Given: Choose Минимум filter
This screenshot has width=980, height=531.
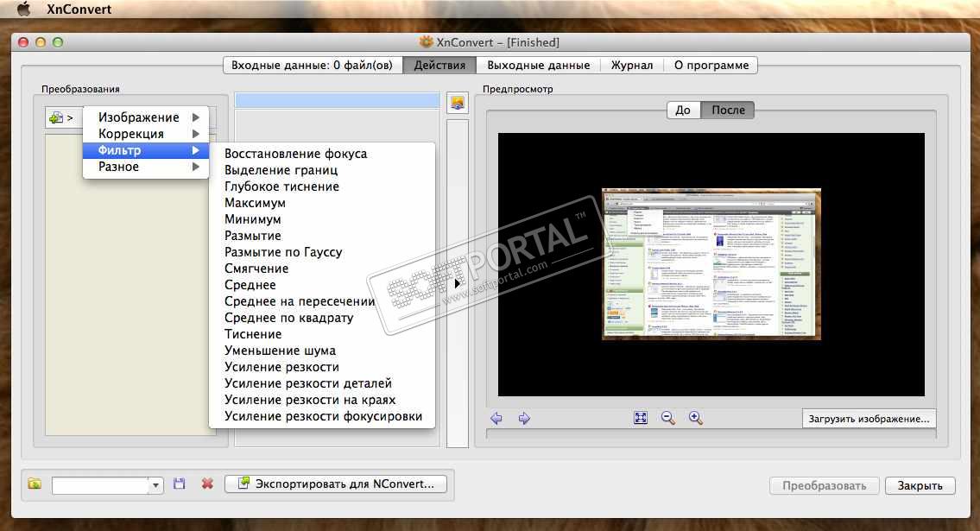Looking at the screenshot, I should coord(322,219).
